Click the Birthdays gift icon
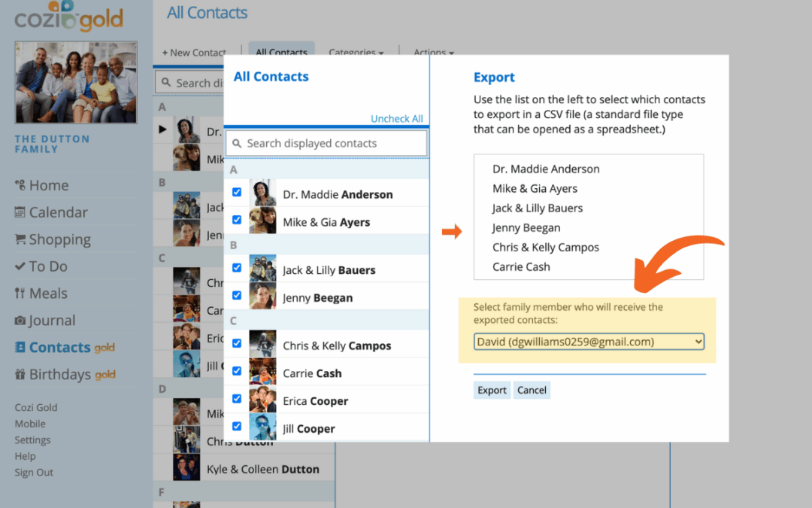 click(20, 374)
